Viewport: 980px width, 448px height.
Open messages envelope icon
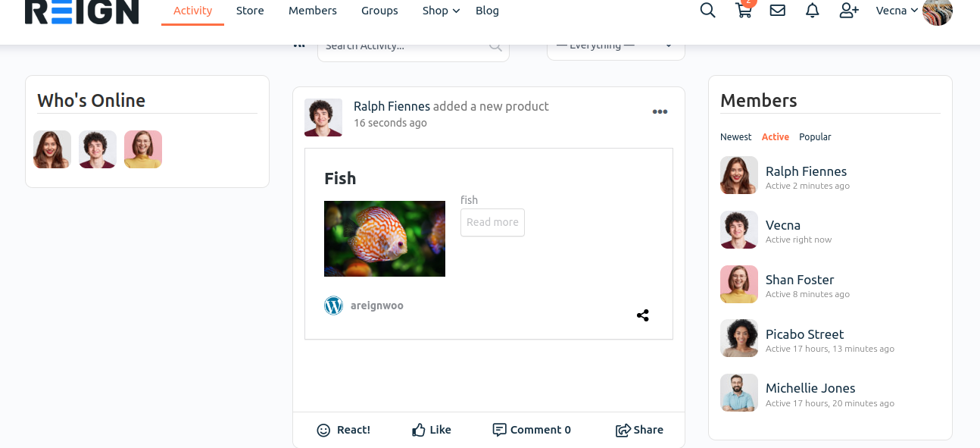777,11
